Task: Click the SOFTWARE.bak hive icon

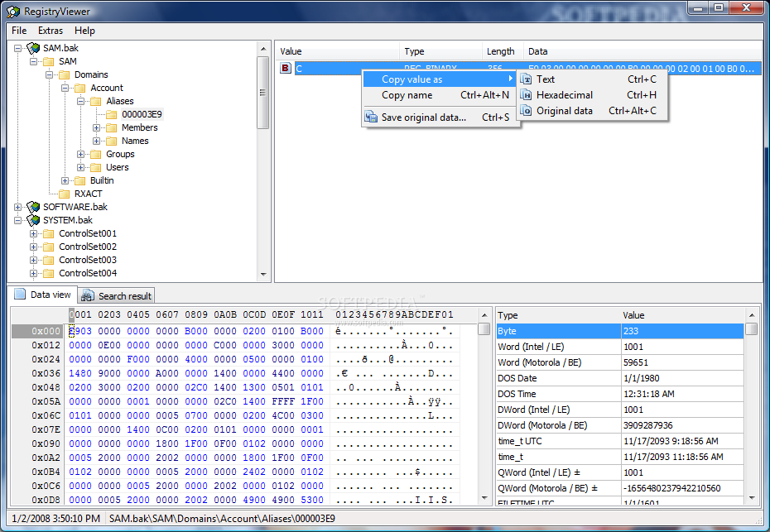Action: (33, 207)
